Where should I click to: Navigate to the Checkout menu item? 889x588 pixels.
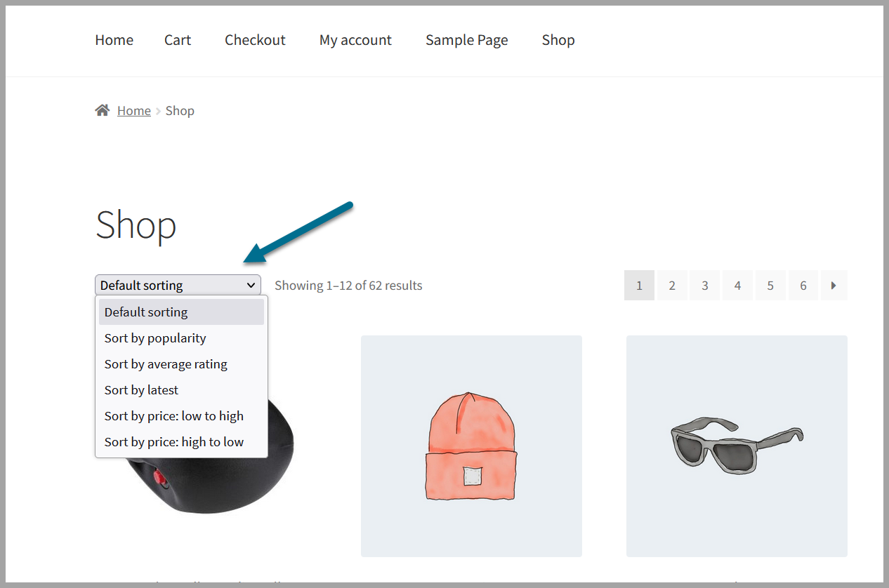click(x=255, y=40)
